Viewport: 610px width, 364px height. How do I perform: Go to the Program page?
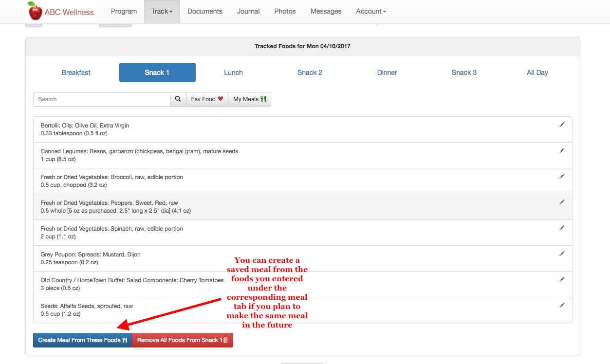(124, 11)
